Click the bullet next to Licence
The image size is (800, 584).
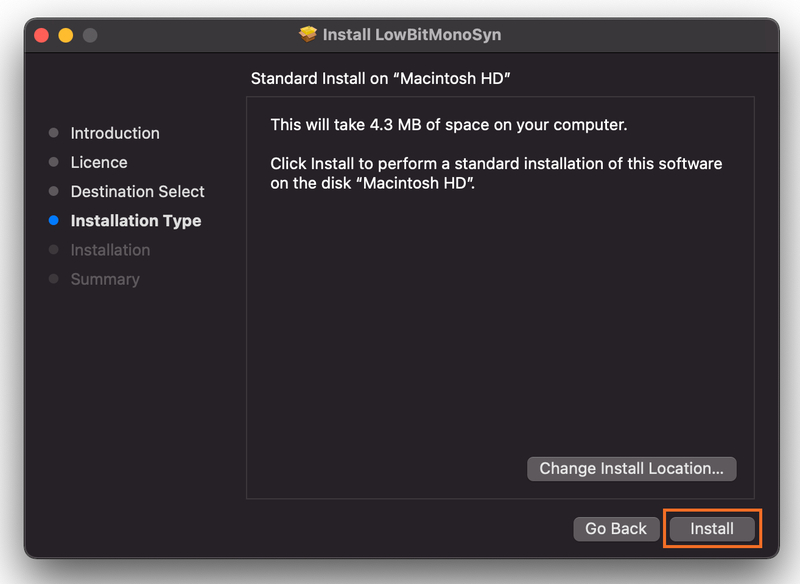coord(54,162)
